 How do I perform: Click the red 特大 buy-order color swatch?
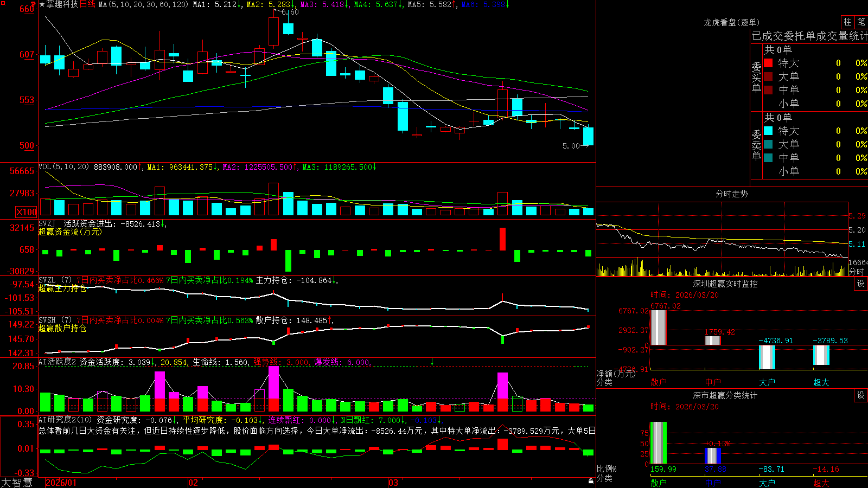(x=768, y=63)
